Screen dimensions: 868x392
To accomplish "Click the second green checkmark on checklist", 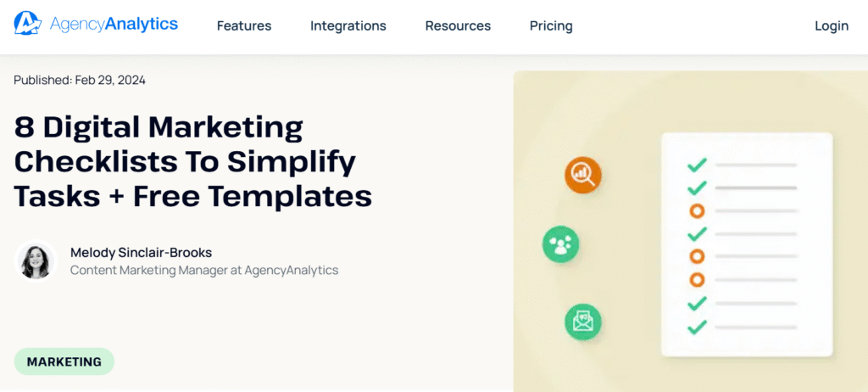I will [x=697, y=188].
